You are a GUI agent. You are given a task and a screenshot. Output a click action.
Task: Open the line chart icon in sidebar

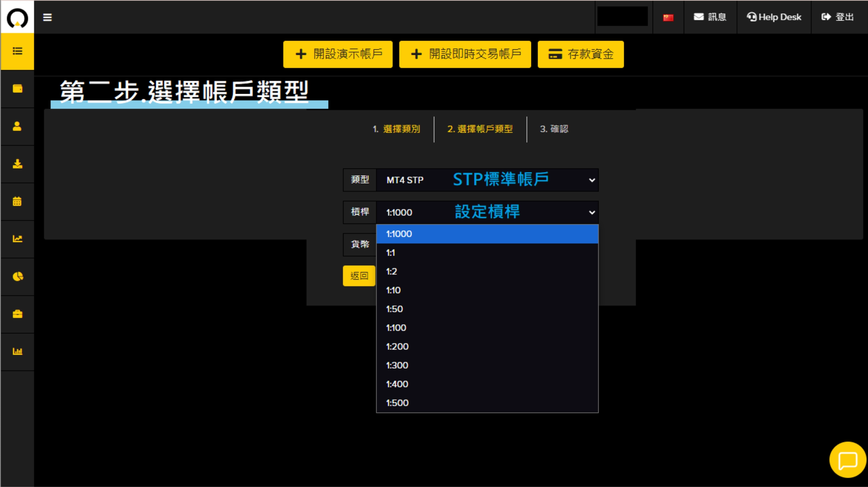(x=17, y=239)
